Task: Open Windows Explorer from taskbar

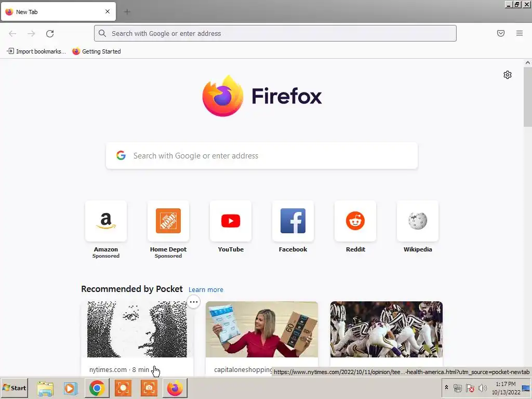Action: [x=45, y=388]
